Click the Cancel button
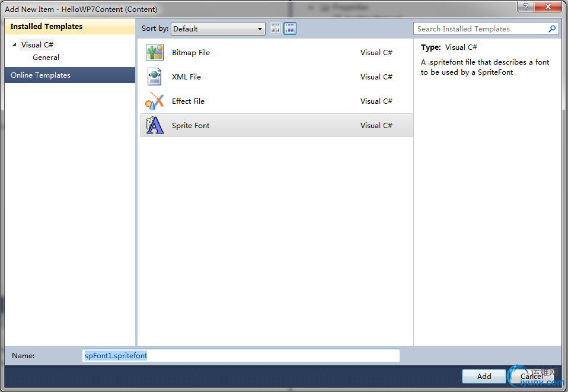Screen dimensions: 568x392 tap(531, 376)
